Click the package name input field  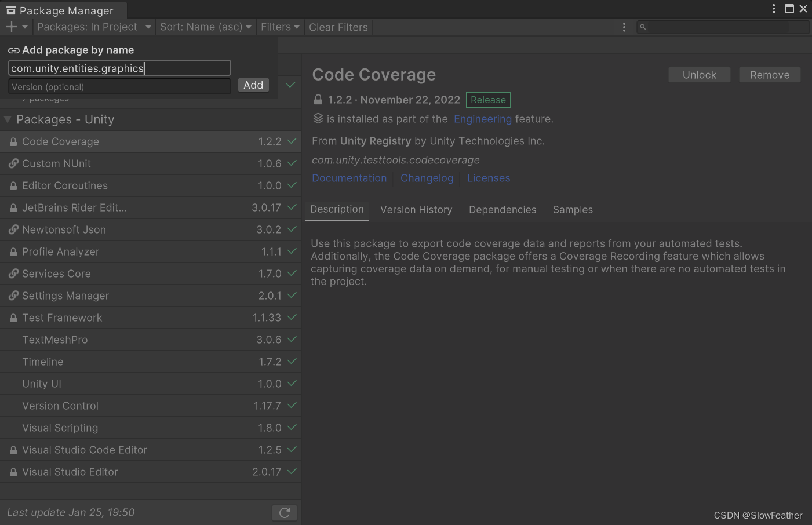(120, 68)
